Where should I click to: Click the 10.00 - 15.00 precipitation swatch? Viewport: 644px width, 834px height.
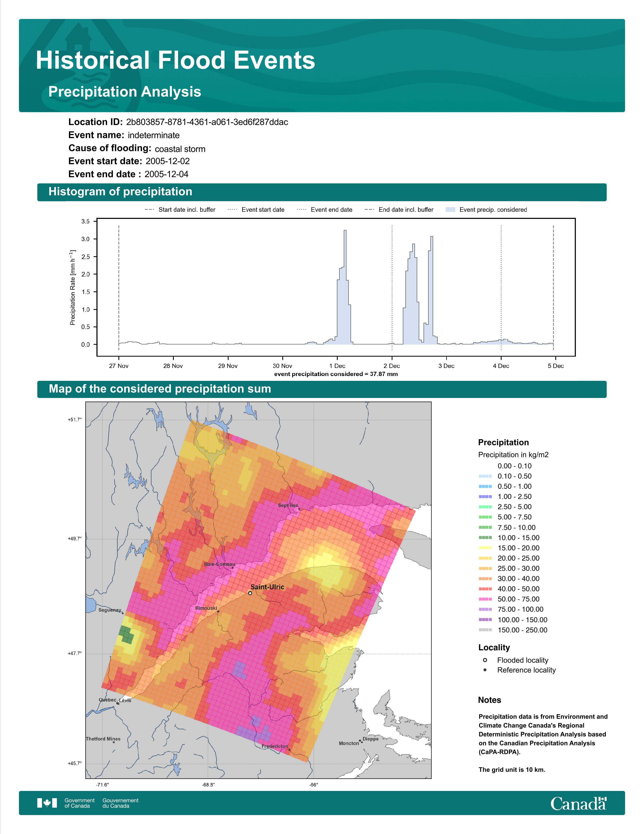[485, 538]
